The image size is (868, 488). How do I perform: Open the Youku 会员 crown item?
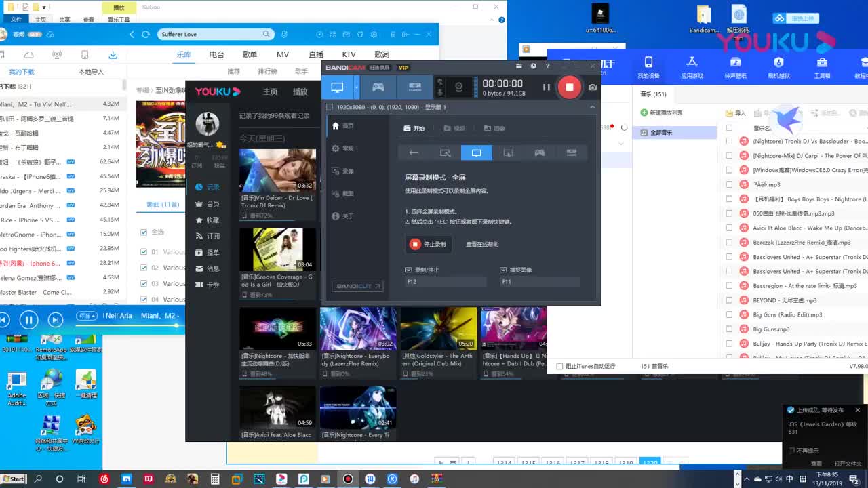(x=208, y=203)
